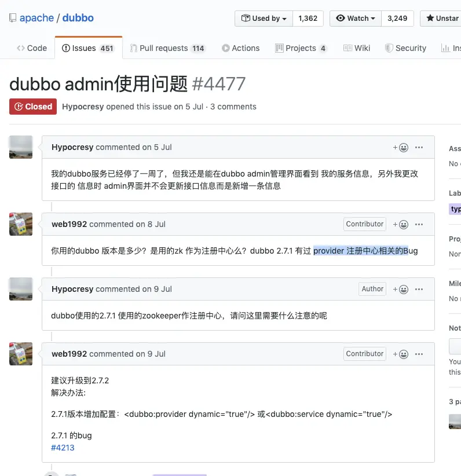
Task: Click the Author badge on Hypocresy's comment
Action: tap(372, 289)
